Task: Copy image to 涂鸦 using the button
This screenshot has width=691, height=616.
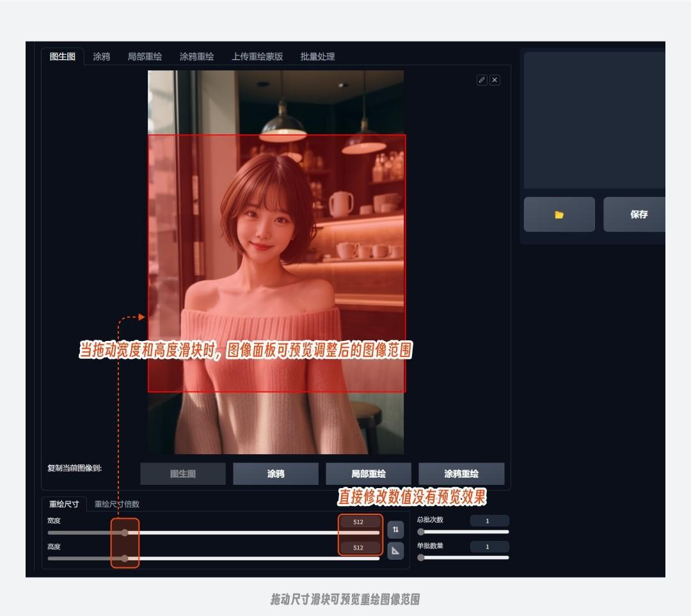Action: pyautogui.click(x=276, y=474)
